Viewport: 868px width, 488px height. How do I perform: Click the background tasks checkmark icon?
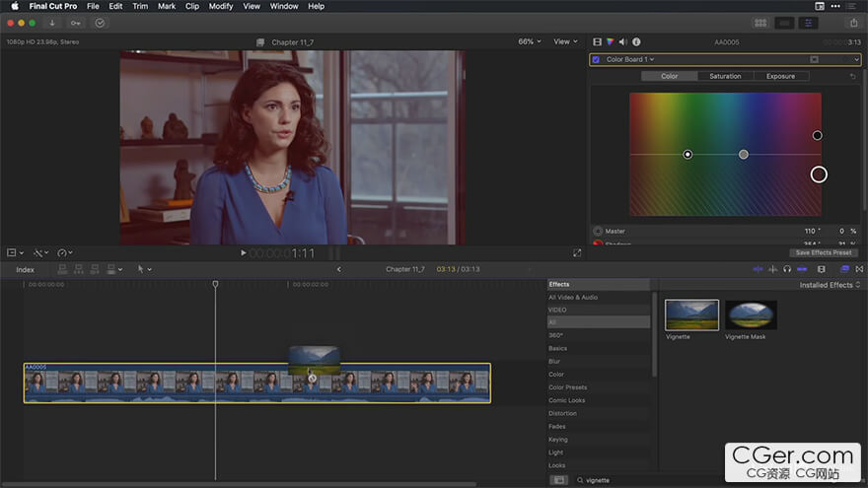[100, 23]
